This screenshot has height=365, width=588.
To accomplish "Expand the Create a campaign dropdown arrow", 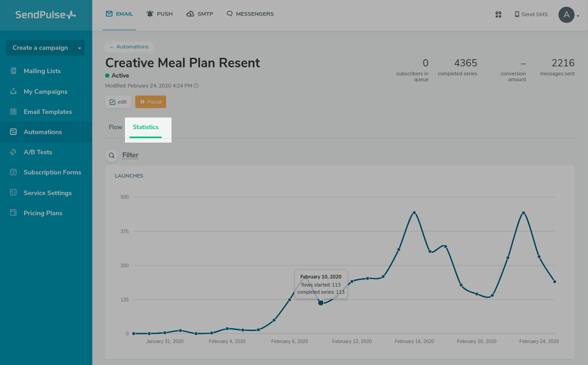I will click(x=79, y=48).
